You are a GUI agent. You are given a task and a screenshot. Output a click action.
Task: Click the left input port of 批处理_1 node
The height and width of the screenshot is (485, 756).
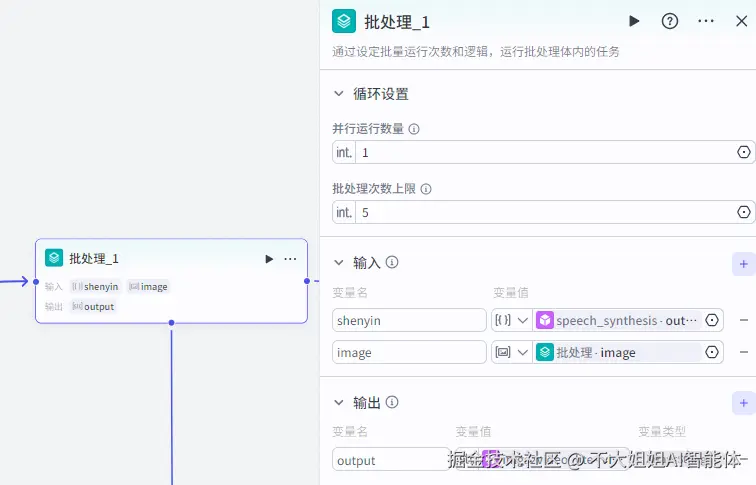click(36, 282)
